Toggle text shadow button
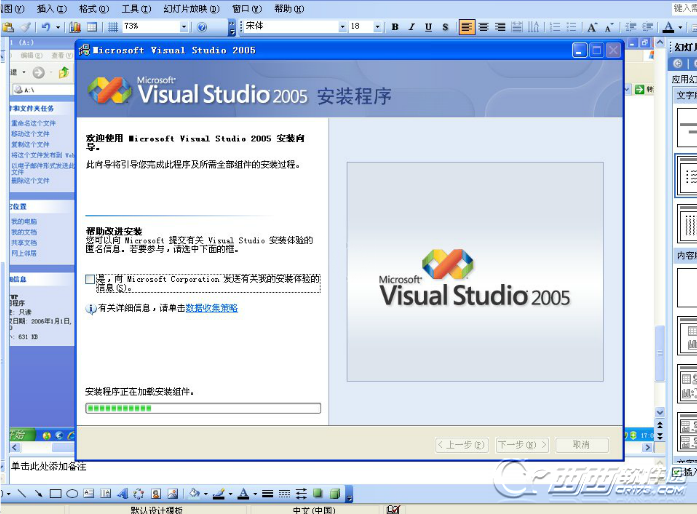 point(445,27)
